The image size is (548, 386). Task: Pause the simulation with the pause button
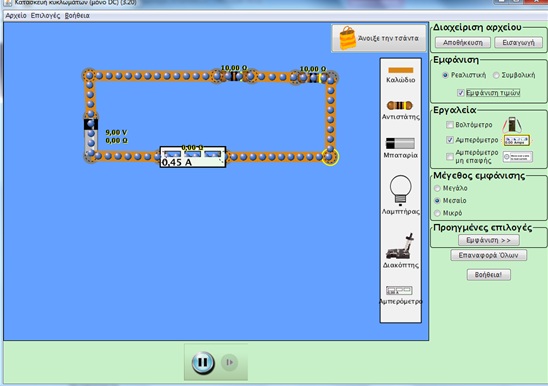pos(203,363)
